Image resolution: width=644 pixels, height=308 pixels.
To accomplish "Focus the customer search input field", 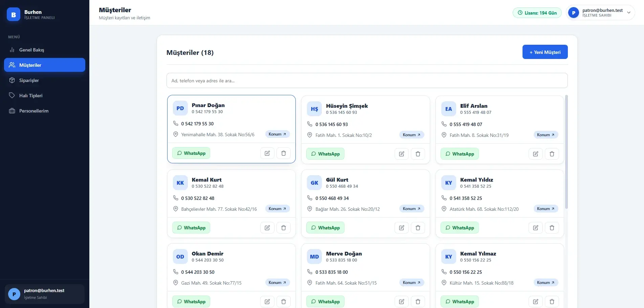I will point(367,81).
